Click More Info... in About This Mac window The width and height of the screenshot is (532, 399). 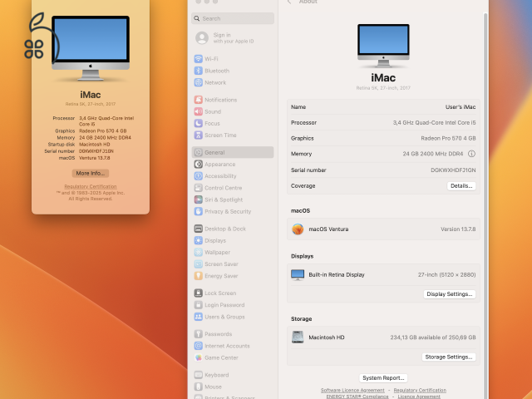click(x=91, y=174)
